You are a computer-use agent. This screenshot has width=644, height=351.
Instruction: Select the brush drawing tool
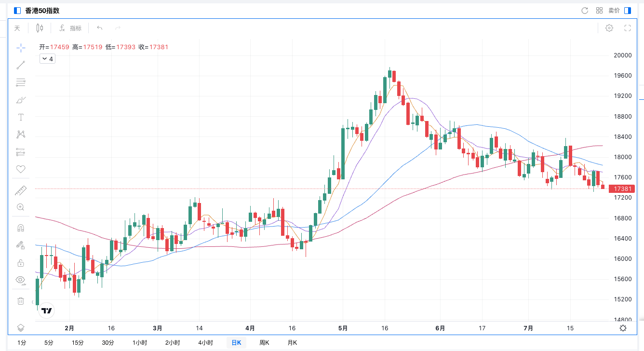[21, 100]
